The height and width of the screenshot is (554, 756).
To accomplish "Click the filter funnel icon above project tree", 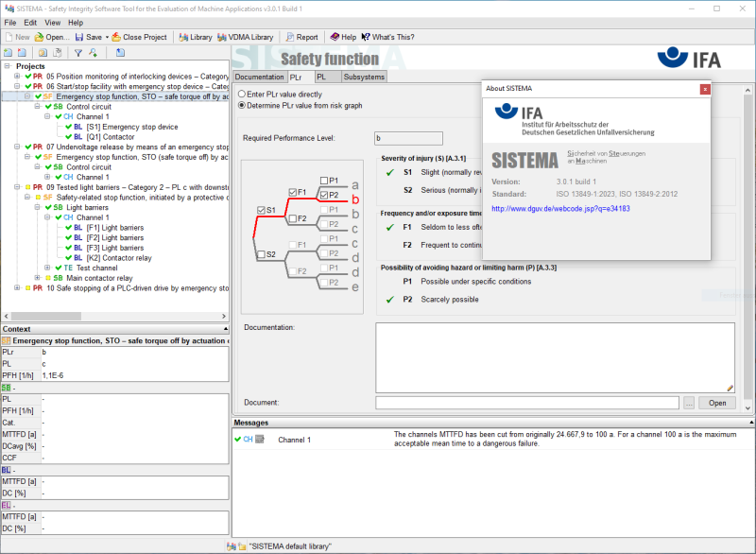I will click(79, 53).
